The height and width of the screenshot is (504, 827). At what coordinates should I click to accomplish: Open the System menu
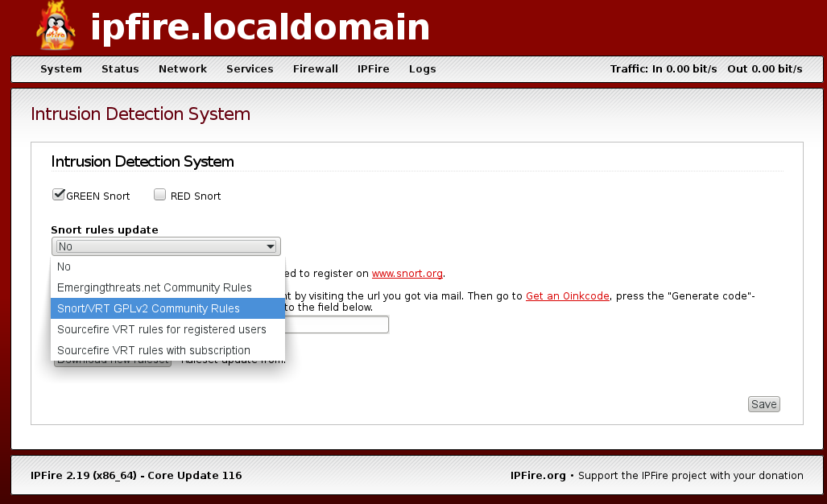61,69
